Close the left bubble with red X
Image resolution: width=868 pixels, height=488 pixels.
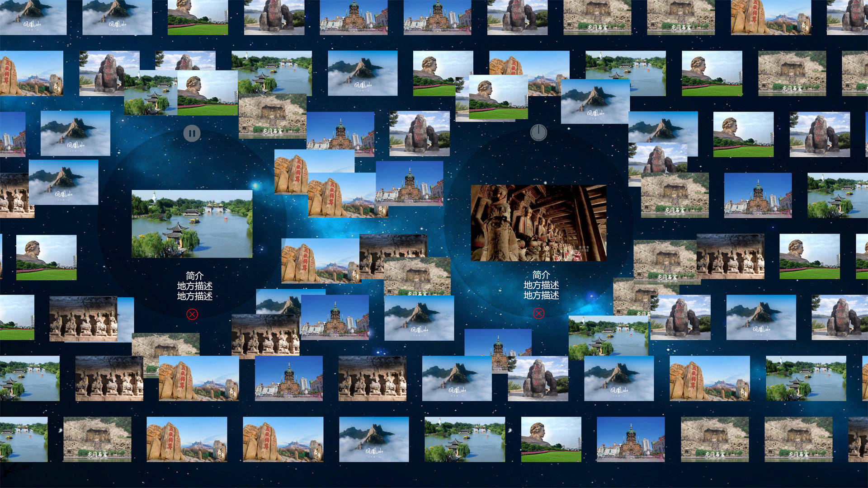coord(192,314)
